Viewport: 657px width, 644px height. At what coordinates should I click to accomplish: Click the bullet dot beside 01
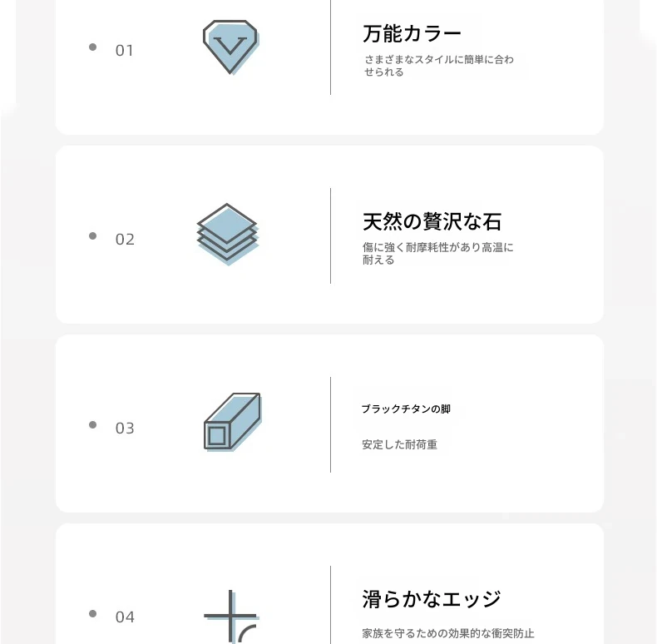click(92, 47)
